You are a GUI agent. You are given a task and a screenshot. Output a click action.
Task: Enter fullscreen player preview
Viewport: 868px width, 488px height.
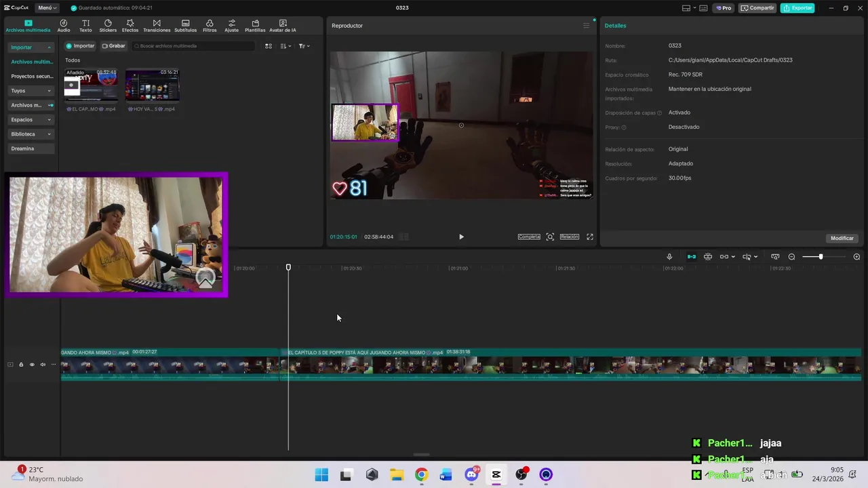pyautogui.click(x=590, y=237)
